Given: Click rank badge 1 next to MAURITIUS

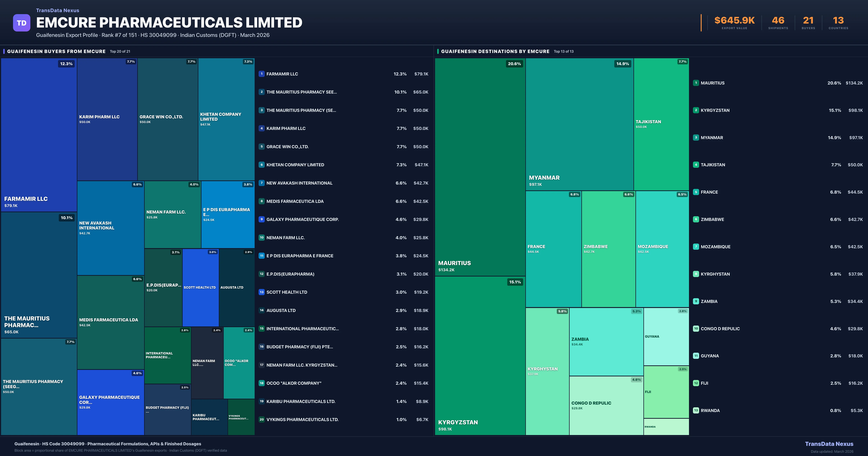Looking at the screenshot, I should pyautogui.click(x=696, y=83).
